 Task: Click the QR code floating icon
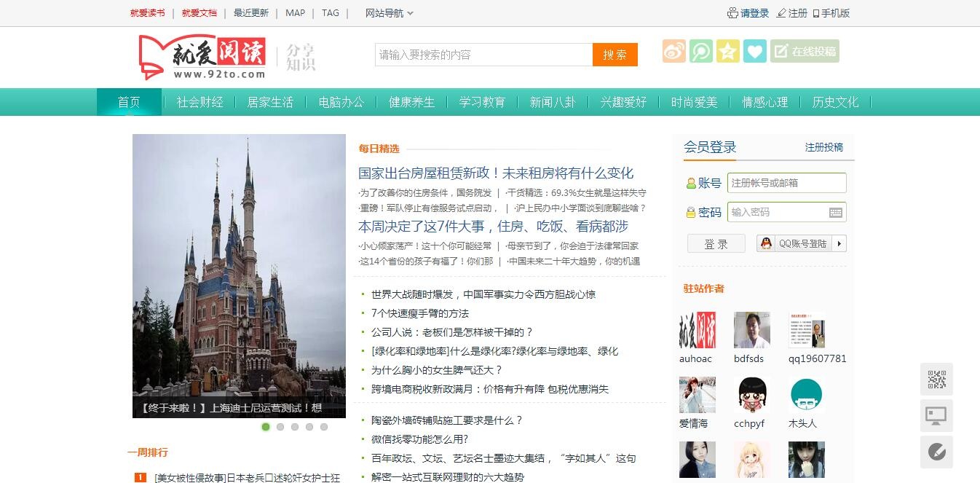click(936, 379)
